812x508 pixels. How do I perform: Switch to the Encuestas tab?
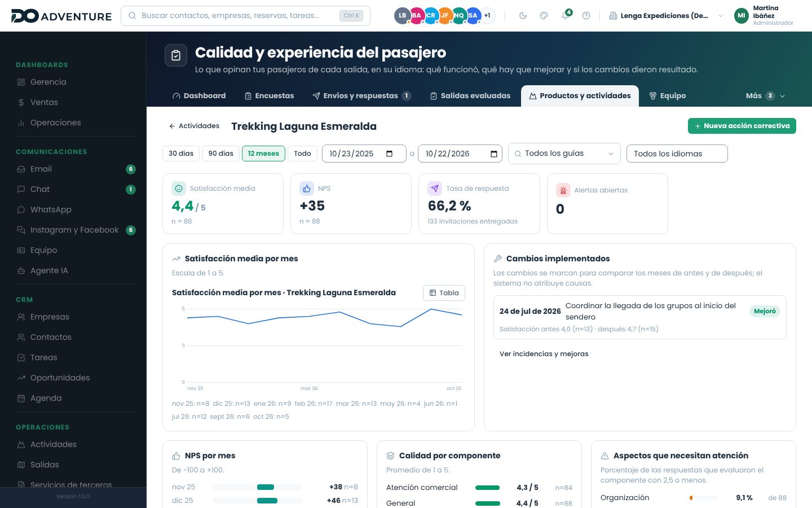coord(269,96)
